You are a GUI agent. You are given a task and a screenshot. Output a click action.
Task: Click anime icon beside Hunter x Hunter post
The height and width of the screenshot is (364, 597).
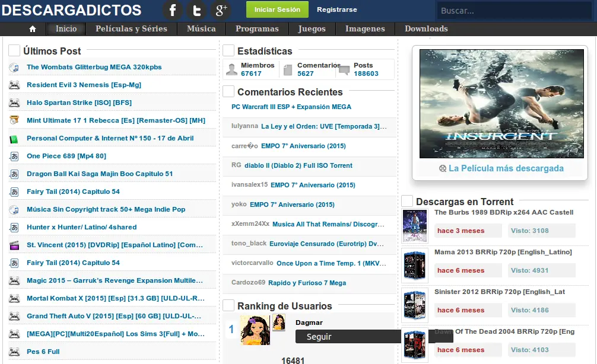(14, 228)
